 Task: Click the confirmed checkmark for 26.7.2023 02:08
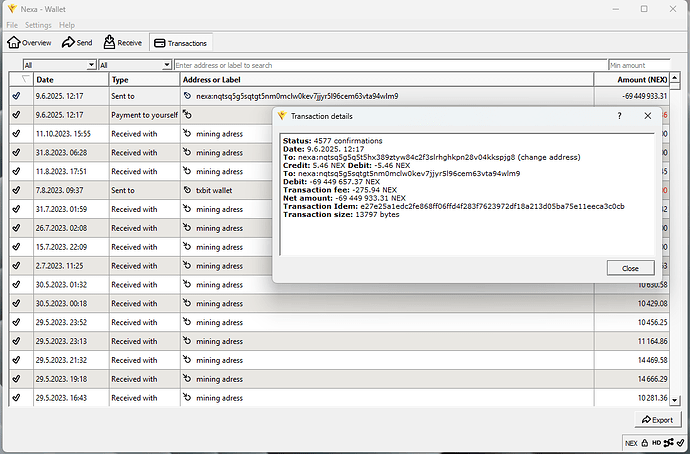[17, 228]
